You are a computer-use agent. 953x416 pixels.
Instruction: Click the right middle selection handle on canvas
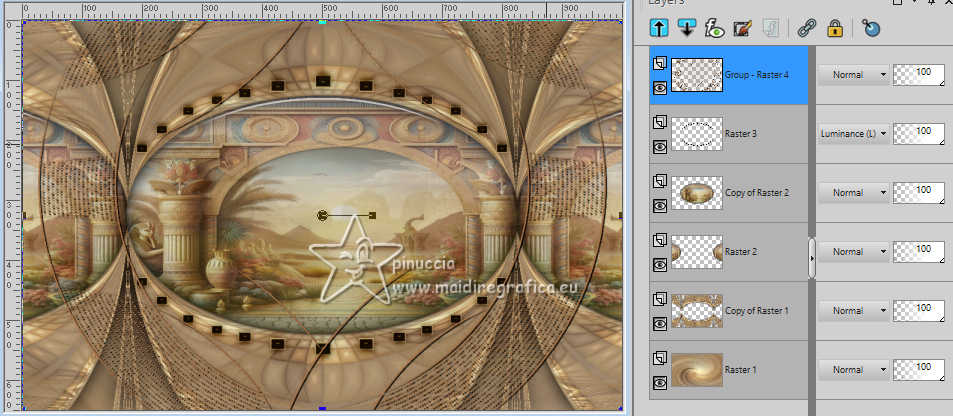pos(621,215)
